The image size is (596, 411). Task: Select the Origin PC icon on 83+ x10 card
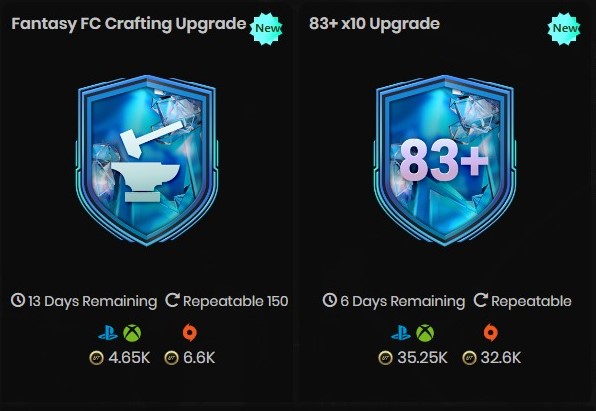pyautogui.click(x=490, y=333)
